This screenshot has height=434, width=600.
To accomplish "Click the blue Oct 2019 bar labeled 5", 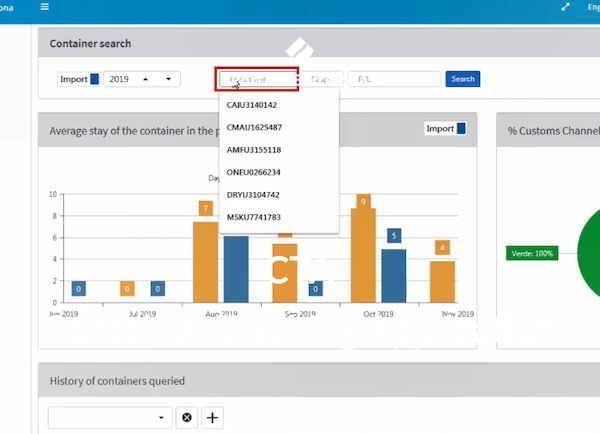I will click(x=394, y=275).
